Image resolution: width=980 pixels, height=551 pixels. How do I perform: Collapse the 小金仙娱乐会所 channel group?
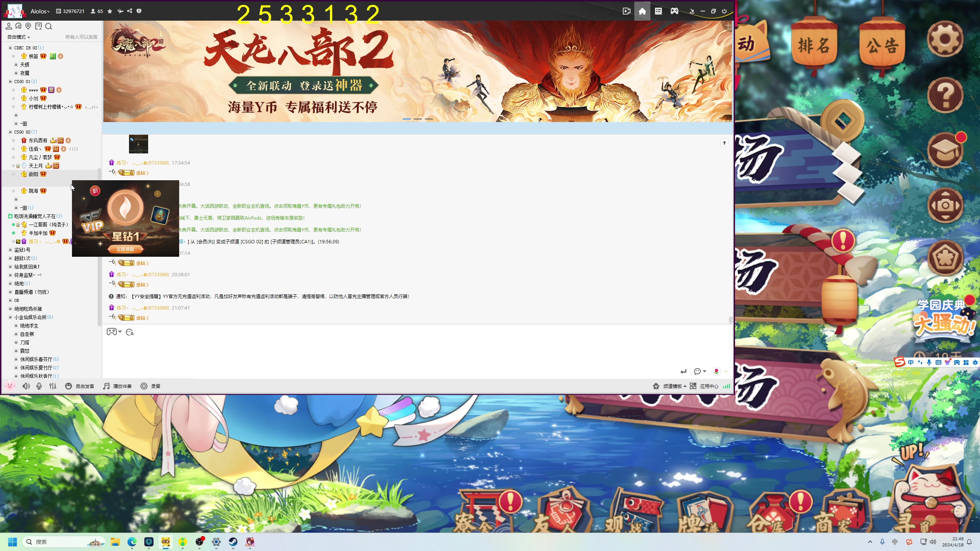click(10, 317)
